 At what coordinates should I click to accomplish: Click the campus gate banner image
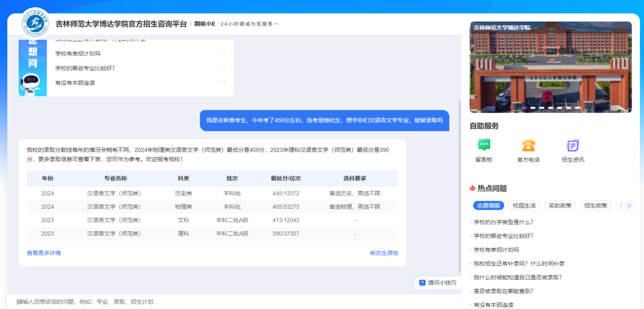[550, 67]
